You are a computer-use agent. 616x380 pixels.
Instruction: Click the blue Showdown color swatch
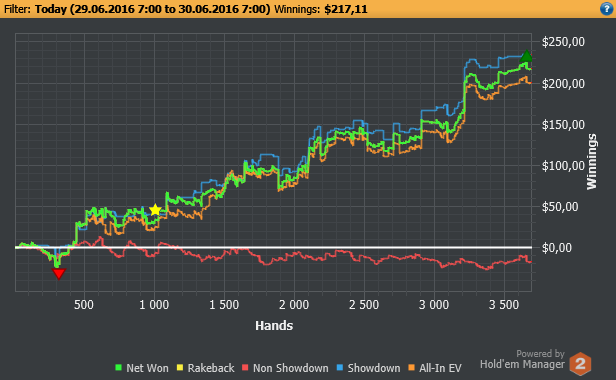pos(340,368)
